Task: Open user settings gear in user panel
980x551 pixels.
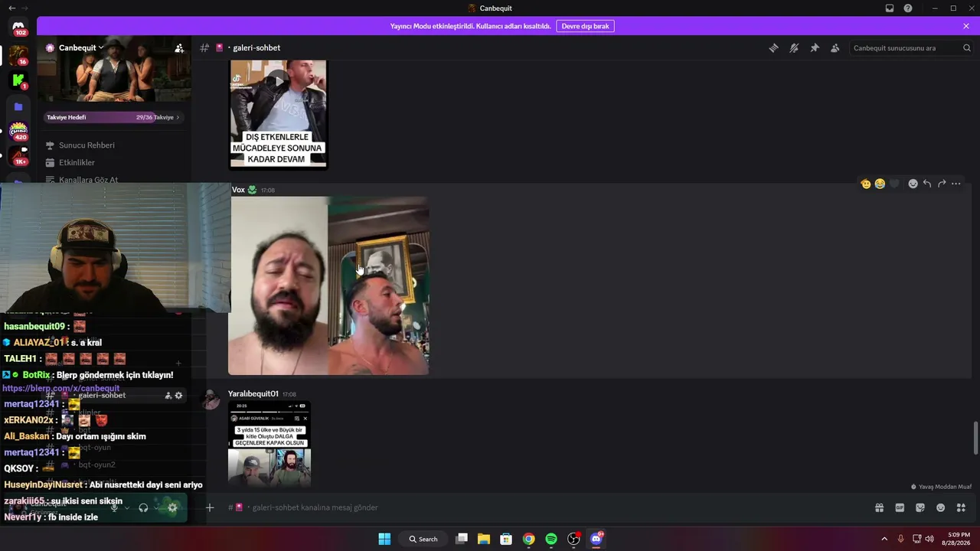Action: [x=172, y=507]
